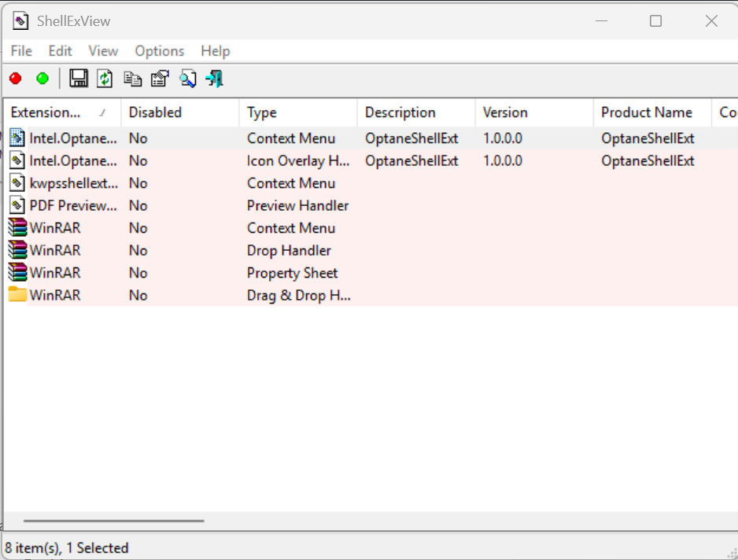This screenshot has width=738, height=560.
Task: Click Version 1.0.0.0 in Icon Overlay row
Action: pos(502,161)
